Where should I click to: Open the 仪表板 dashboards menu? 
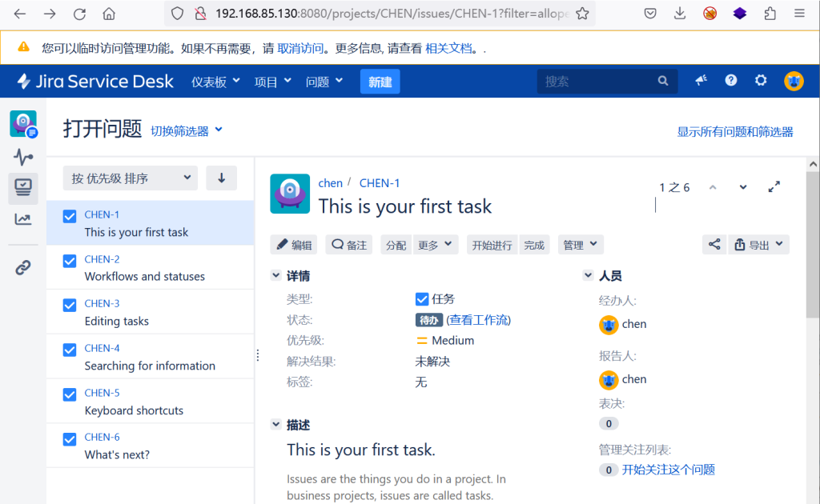tap(215, 82)
